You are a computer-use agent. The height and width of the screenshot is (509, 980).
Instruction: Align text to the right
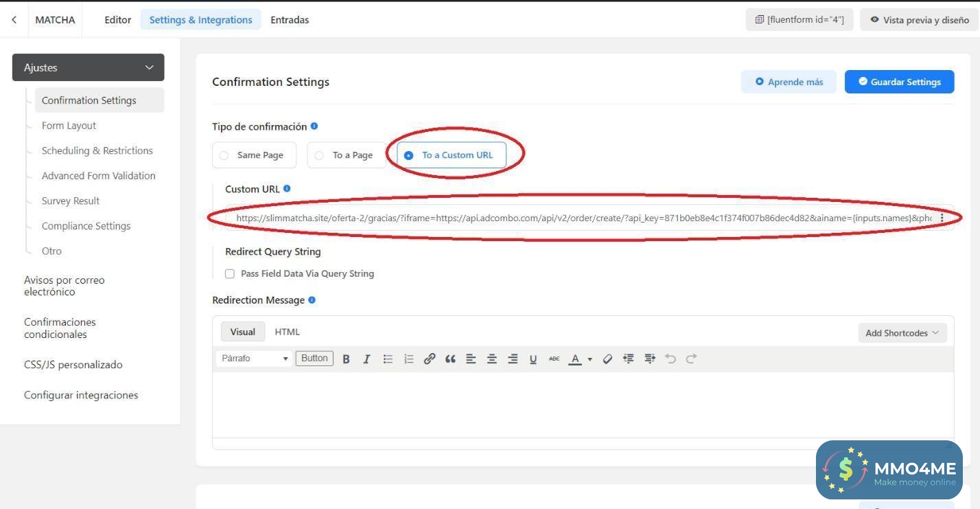click(x=513, y=359)
